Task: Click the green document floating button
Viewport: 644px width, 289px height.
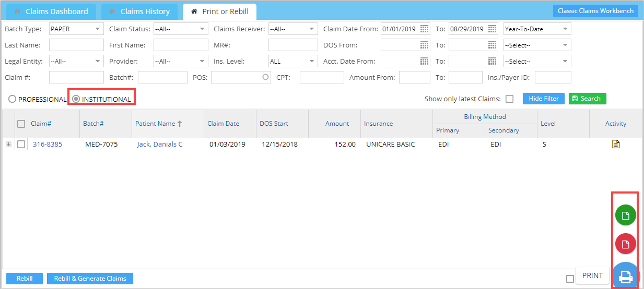Action: (625, 215)
